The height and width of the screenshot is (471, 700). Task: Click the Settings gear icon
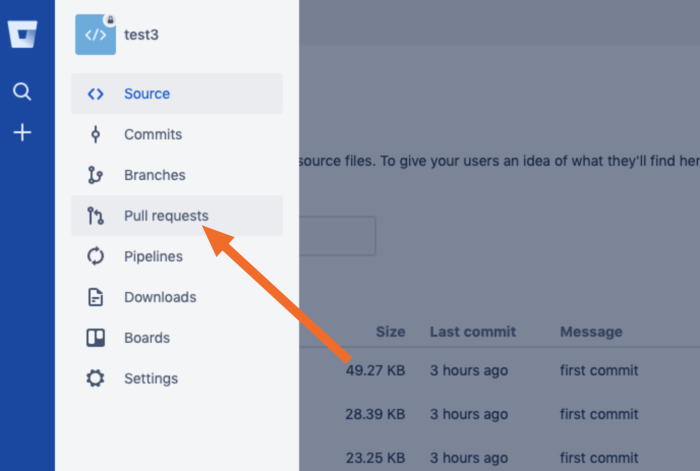pyautogui.click(x=95, y=379)
